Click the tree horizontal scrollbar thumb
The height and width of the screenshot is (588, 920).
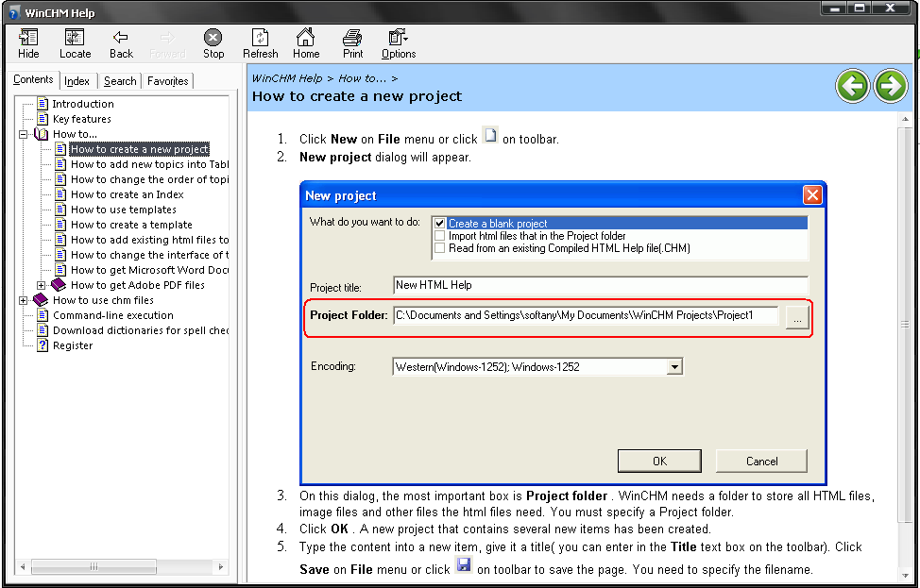coord(94,567)
